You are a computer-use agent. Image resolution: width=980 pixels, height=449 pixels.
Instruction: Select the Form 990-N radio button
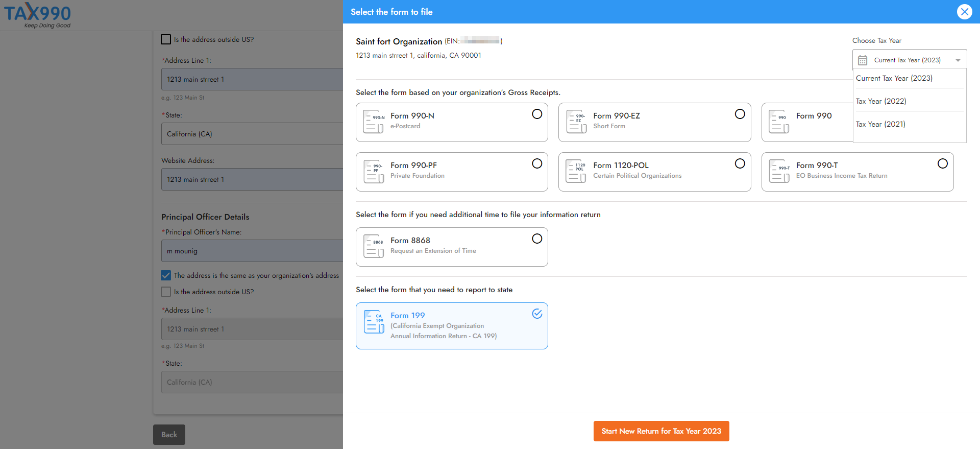coord(537,114)
